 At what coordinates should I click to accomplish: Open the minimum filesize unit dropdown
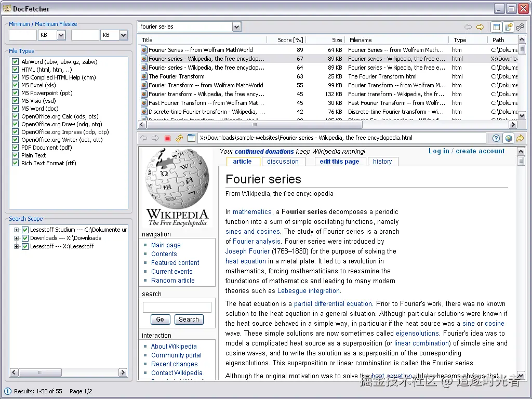click(x=61, y=35)
